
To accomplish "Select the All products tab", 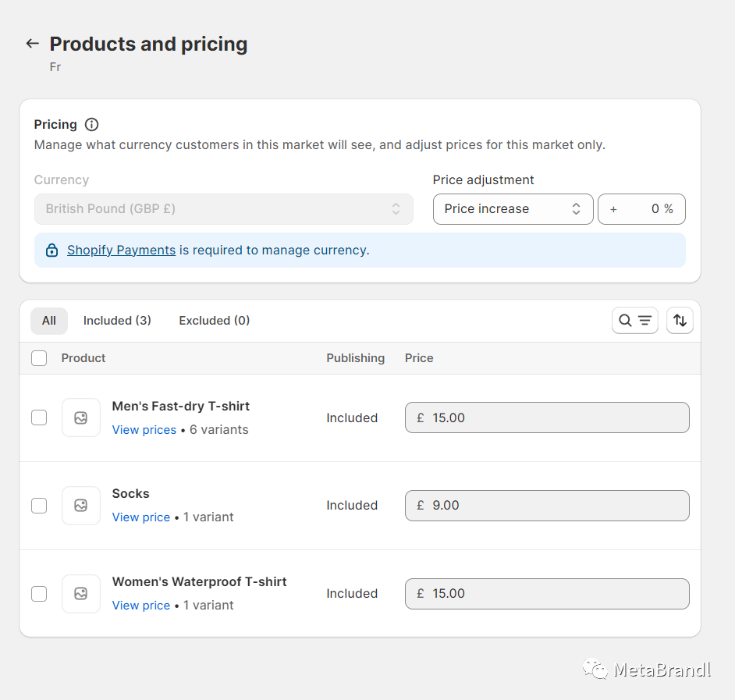I will click(49, 321).
